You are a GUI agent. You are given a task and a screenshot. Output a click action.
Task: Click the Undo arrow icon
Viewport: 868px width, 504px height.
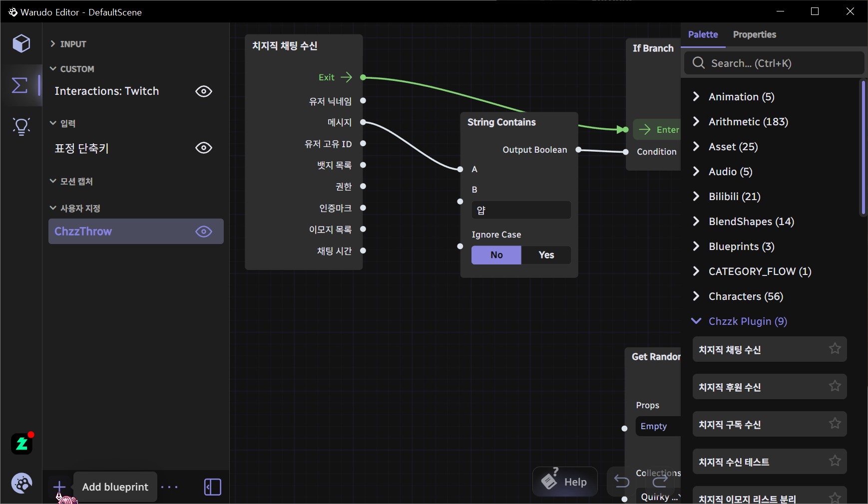622,482
